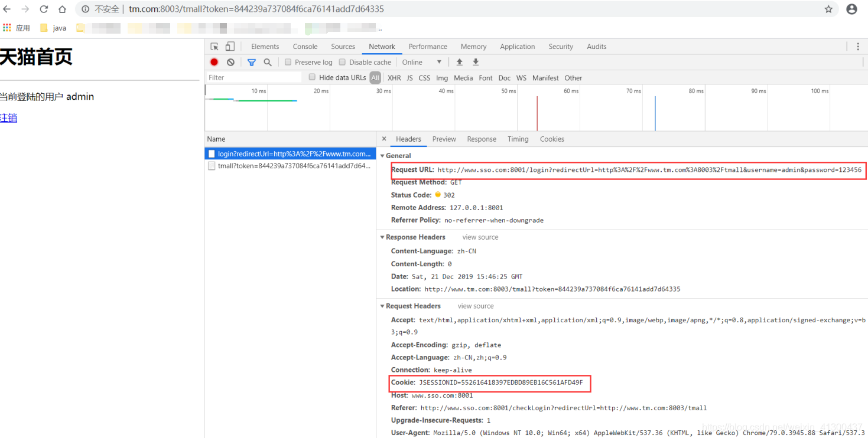Open the Audits panel
The height and width of the screenshot is (438, 868).
pos(596,47)
